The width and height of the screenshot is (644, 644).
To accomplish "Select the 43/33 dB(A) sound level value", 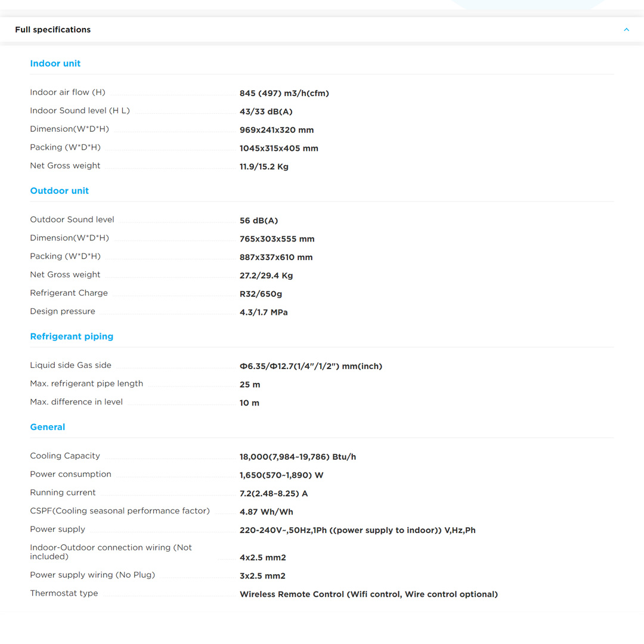I will click(x=266, y=112).
